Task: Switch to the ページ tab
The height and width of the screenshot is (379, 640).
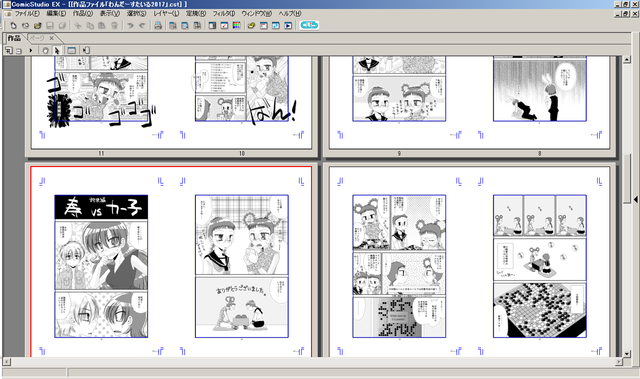Action: [x=37, y=38]
